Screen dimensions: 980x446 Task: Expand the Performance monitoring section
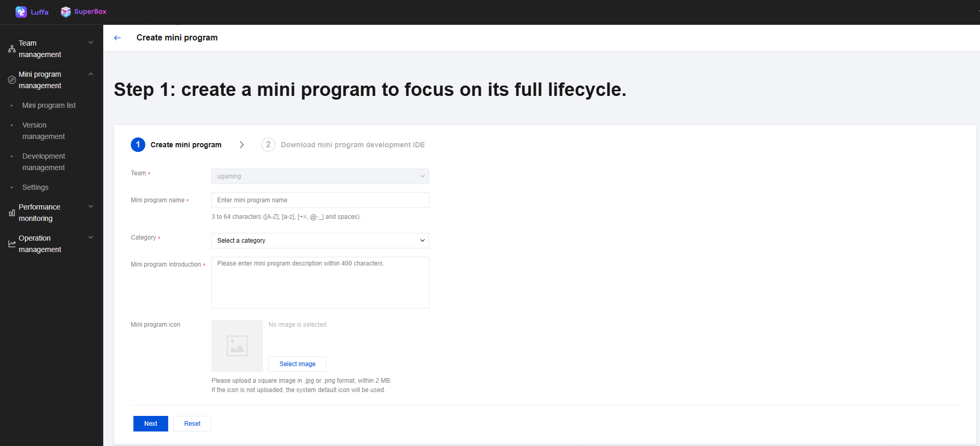[x=91, y=206]
